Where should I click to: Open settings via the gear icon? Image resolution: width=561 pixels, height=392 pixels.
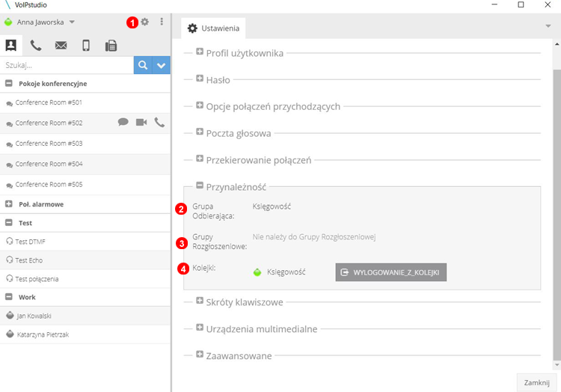click(145, 22)
